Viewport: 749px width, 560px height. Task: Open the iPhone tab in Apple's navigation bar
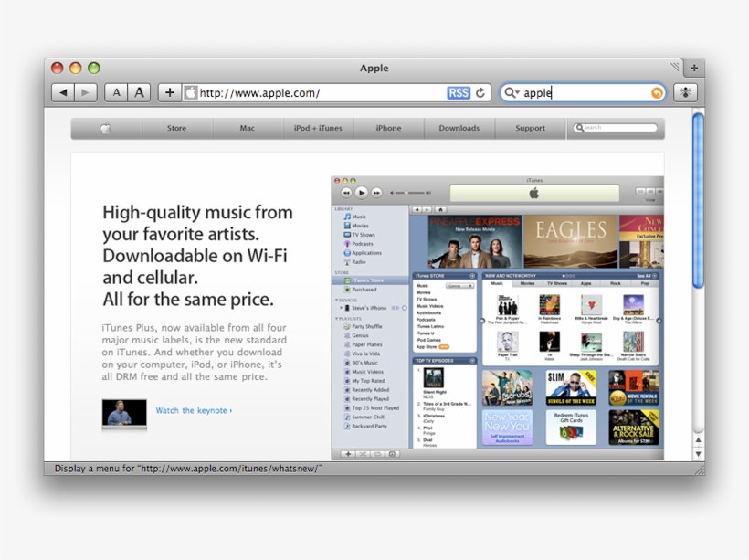[389, 128]
